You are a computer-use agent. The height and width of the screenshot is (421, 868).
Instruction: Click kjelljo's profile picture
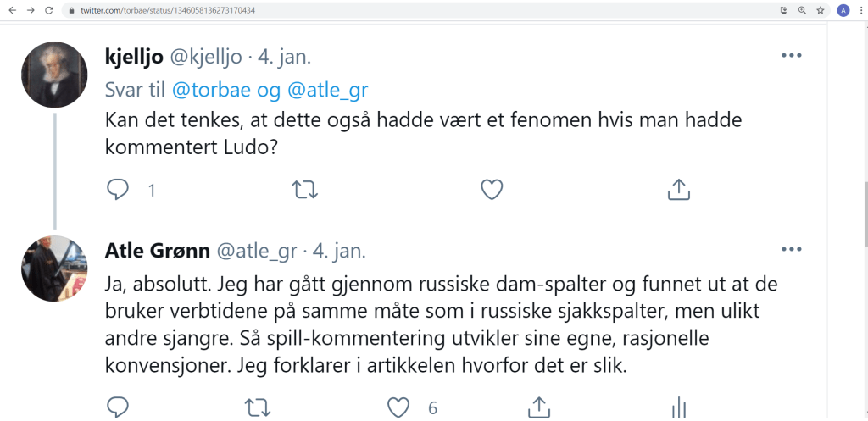coord(54,74)
